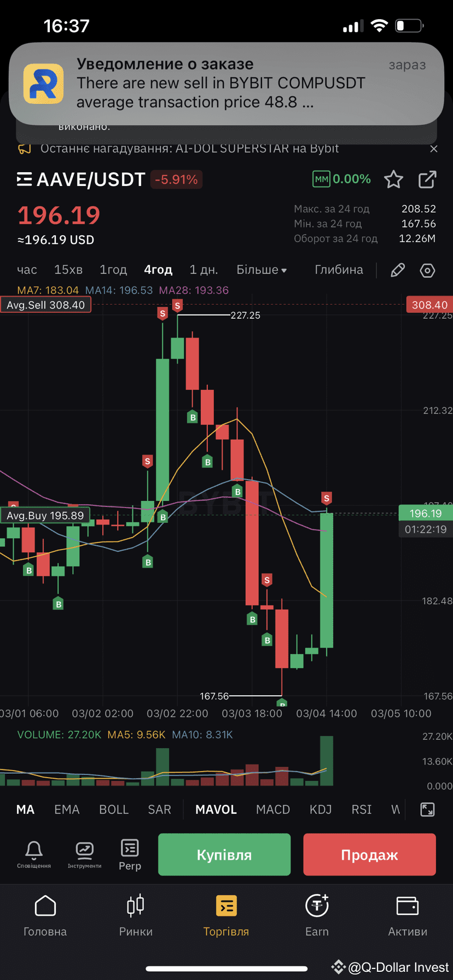Open the order notification banner from the R app
Viewport: 453px width, 980px height.
click(x=226, y=83)
